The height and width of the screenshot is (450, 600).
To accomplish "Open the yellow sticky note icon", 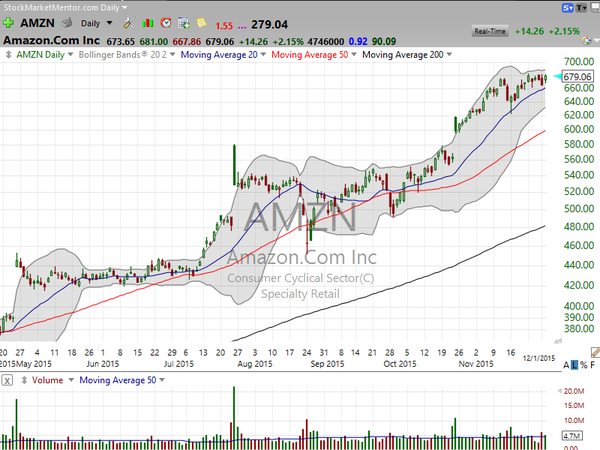I will coord(202,23).
